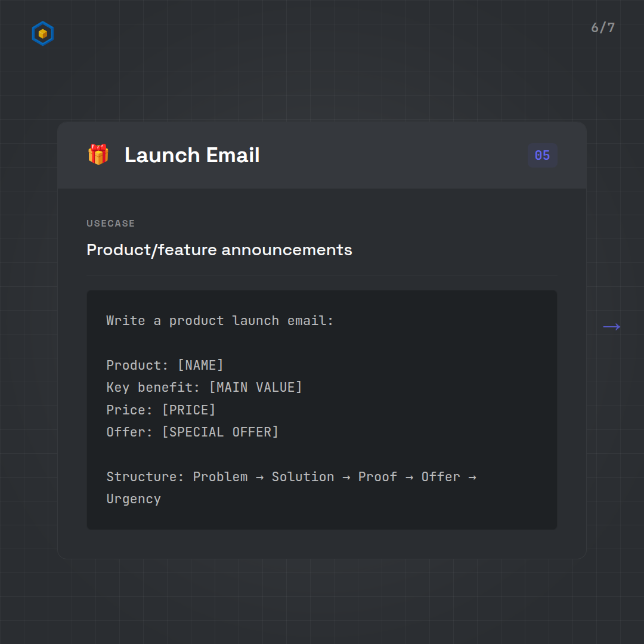Click the arrow after Proof

[x=409, y=477]
